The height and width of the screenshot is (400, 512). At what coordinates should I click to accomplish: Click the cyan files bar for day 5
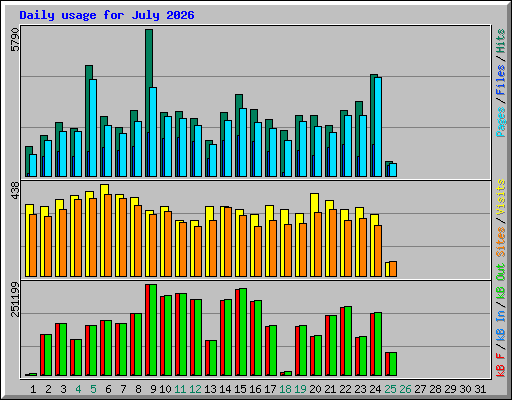click(x=93, y=128)
